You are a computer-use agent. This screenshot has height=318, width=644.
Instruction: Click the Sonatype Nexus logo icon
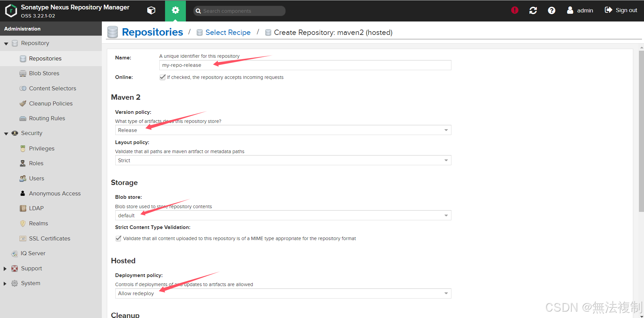point(11,11)
